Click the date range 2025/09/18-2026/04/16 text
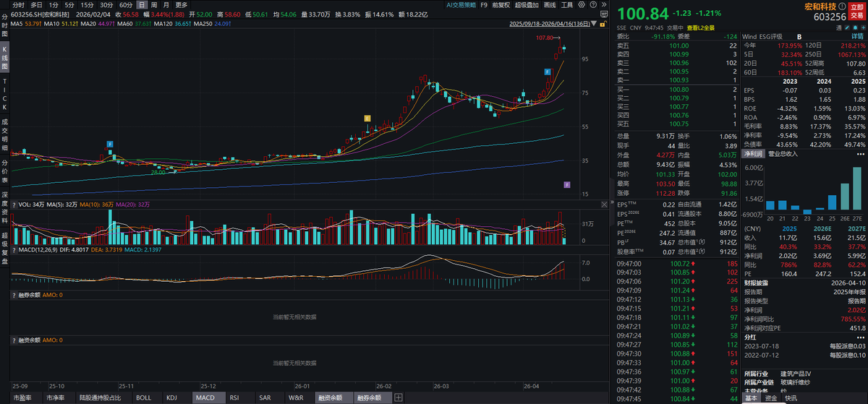 point(549,23)
